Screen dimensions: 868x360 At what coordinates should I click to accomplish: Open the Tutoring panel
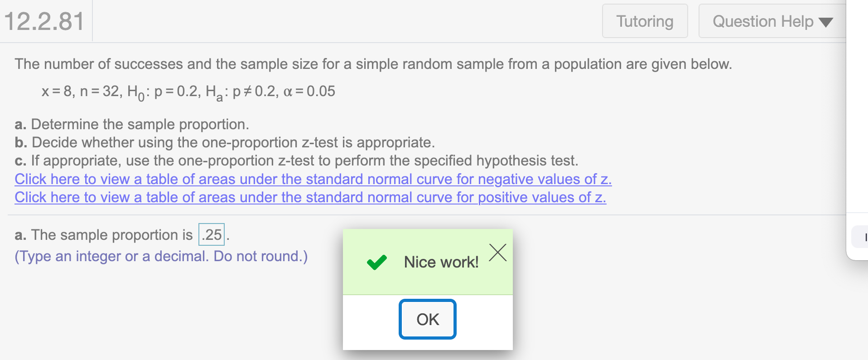pos(645,21)
